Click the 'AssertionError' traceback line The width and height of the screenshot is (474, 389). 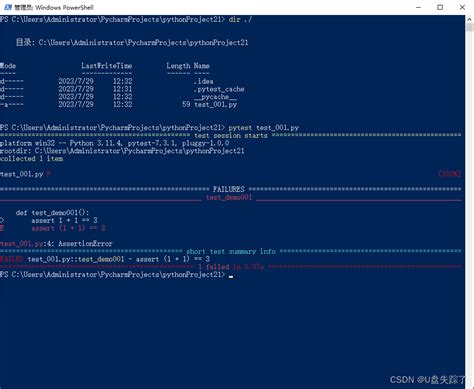coord(56,244)
